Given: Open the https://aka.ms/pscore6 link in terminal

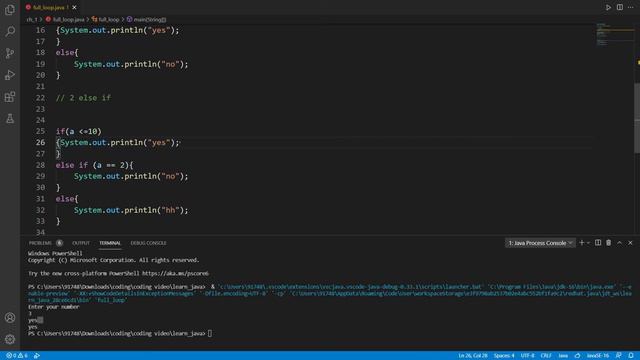Looking at the screenshot, I should pos(176,273).
